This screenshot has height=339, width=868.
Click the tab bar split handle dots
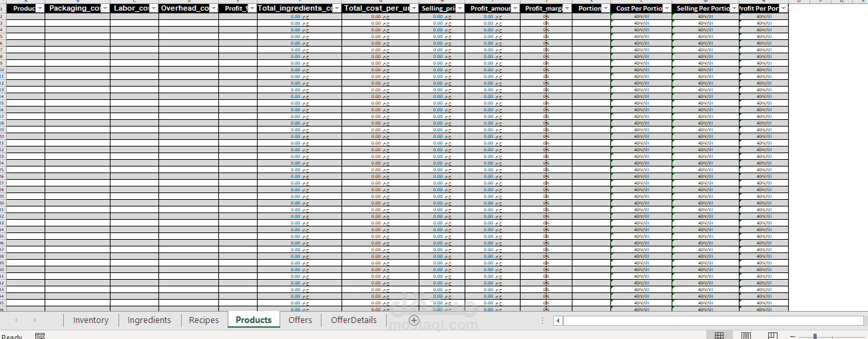[x=542, y=320]
